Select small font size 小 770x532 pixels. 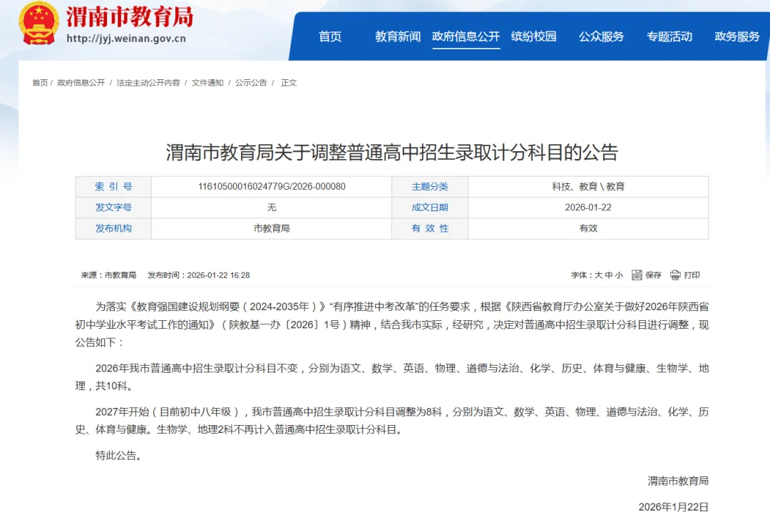point(620,275)
